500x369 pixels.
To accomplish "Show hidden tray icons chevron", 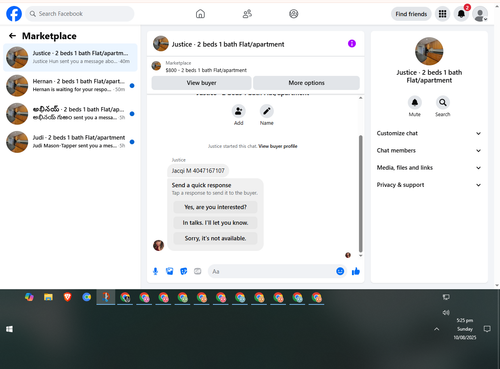I will coord(436,329).
